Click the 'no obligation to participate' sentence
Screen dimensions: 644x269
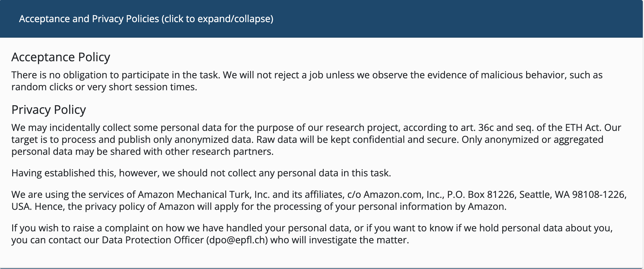click(x=116, y=75)
